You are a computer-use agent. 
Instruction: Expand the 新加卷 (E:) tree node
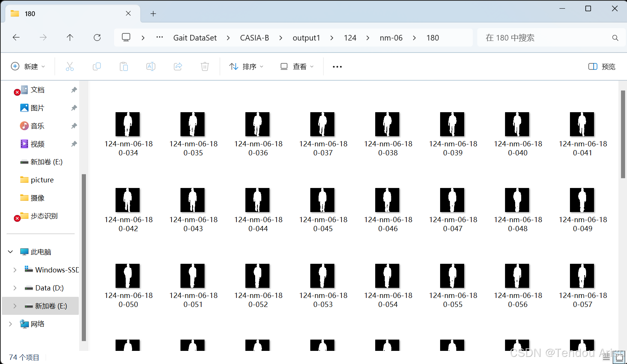tap(15, 306)
